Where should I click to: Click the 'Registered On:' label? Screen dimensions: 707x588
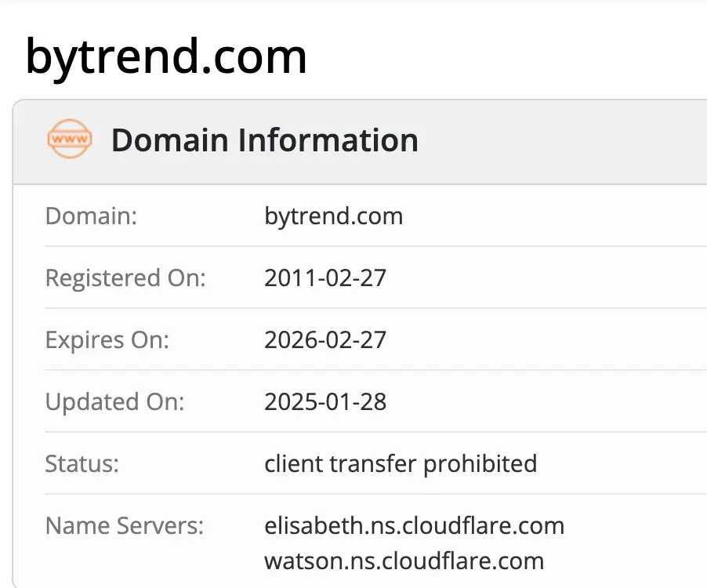(x=125, y=278)
